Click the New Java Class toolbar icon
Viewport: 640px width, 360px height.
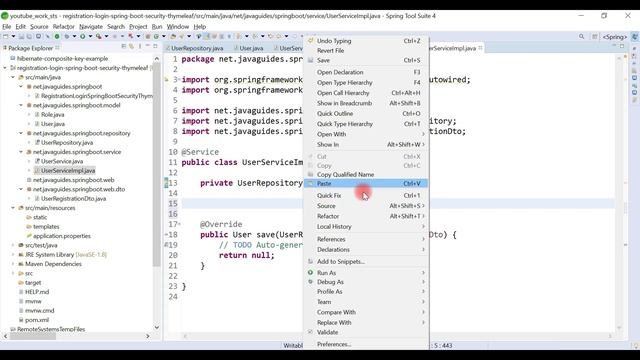tap(156, 36)
